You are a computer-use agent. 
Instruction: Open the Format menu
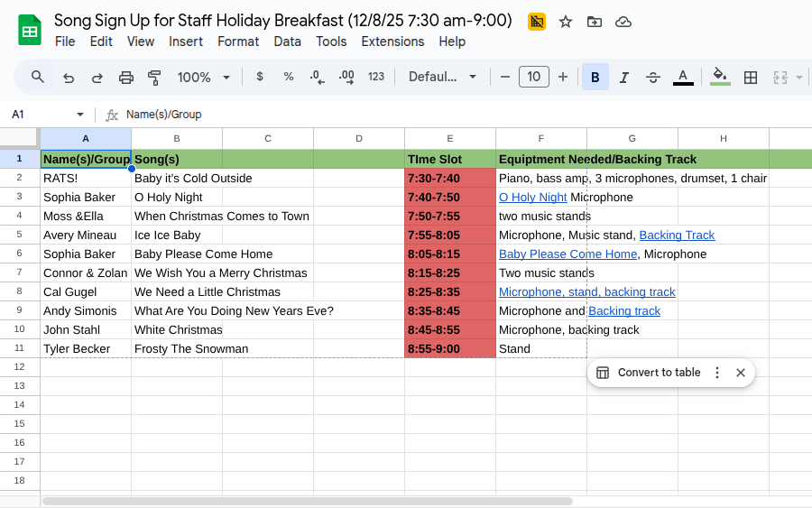238,42
